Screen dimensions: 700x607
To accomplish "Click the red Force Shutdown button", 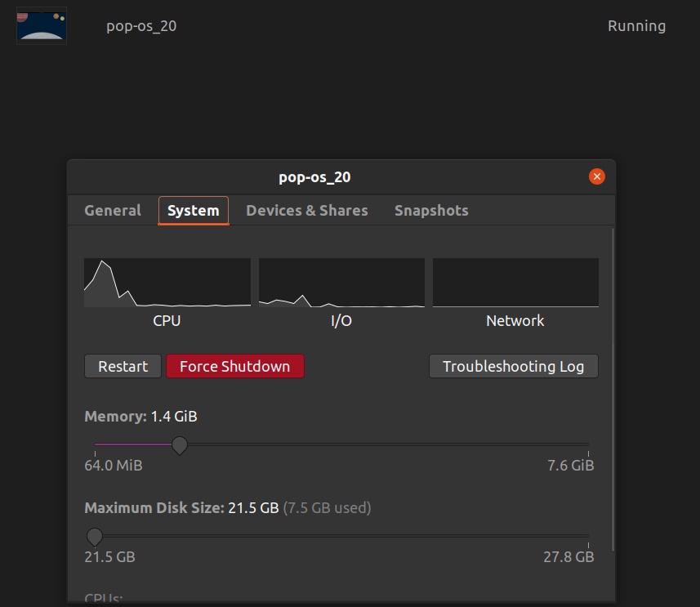I will click(x=234, y=367).
